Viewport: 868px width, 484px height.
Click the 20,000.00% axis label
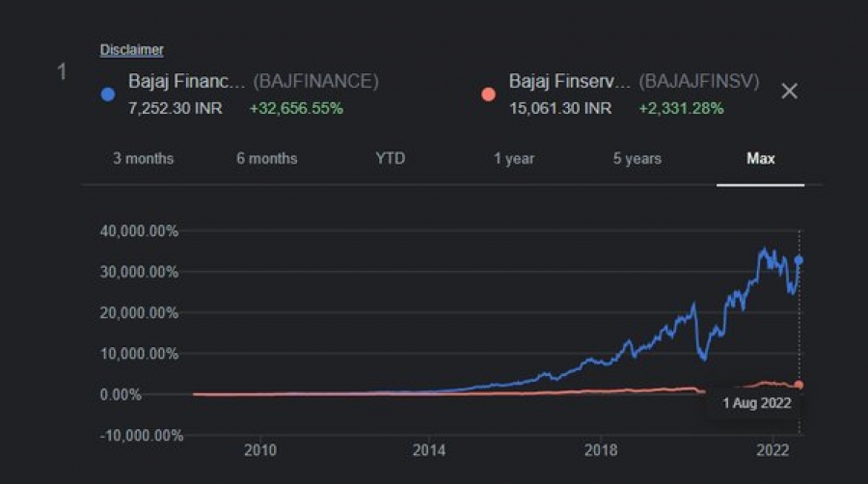coord(139,313)
